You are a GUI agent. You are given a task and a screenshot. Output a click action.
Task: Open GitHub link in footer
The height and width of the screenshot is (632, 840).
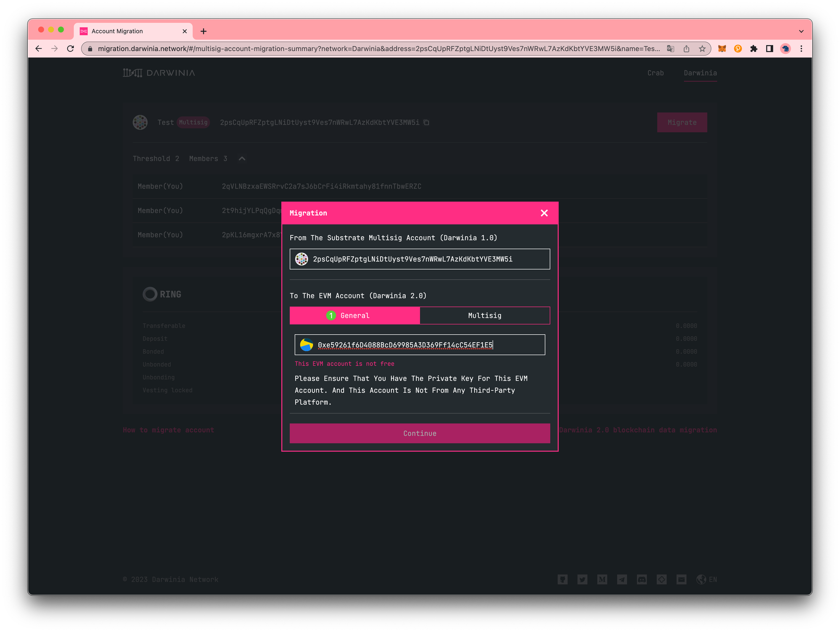[x=562, y=580]
